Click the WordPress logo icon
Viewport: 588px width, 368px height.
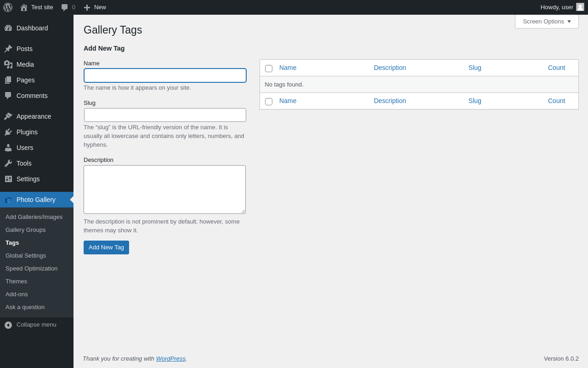8,7
